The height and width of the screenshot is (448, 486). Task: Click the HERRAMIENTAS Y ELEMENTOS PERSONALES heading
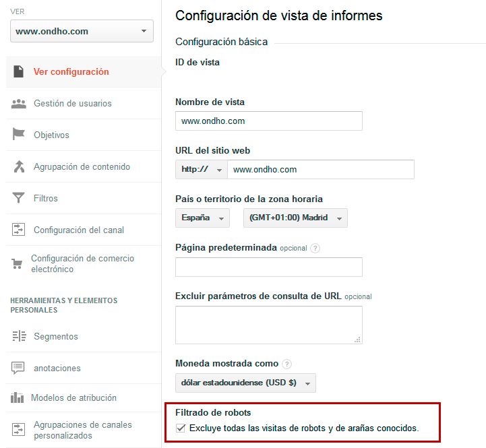[x=64, y=305]
